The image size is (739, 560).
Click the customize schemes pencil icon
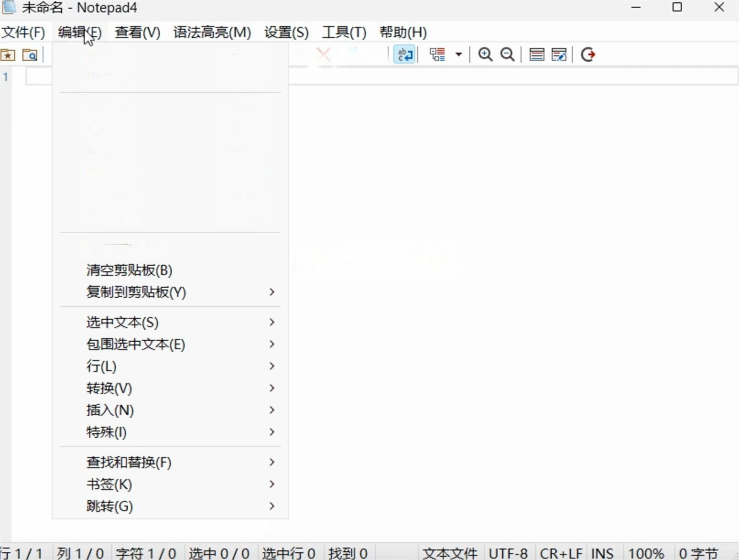coord(559,55)
